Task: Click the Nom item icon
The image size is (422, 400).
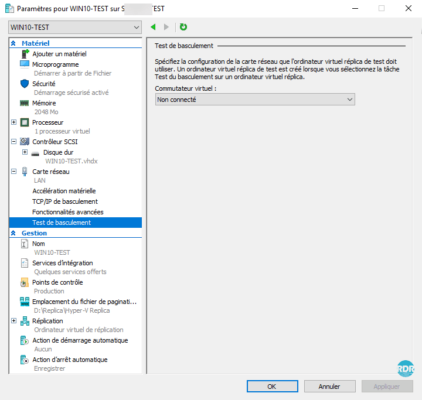Action: [x=24, y=244]
